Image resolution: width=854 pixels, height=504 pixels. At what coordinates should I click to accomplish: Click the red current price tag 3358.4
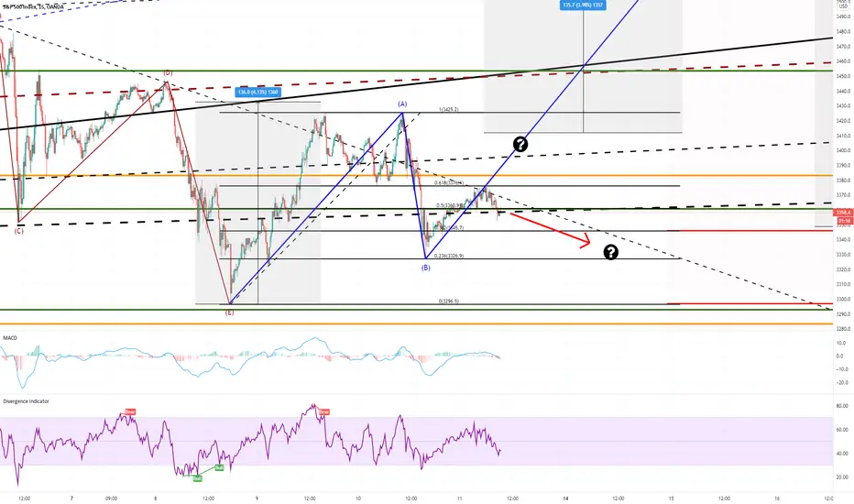pos(843,213)
